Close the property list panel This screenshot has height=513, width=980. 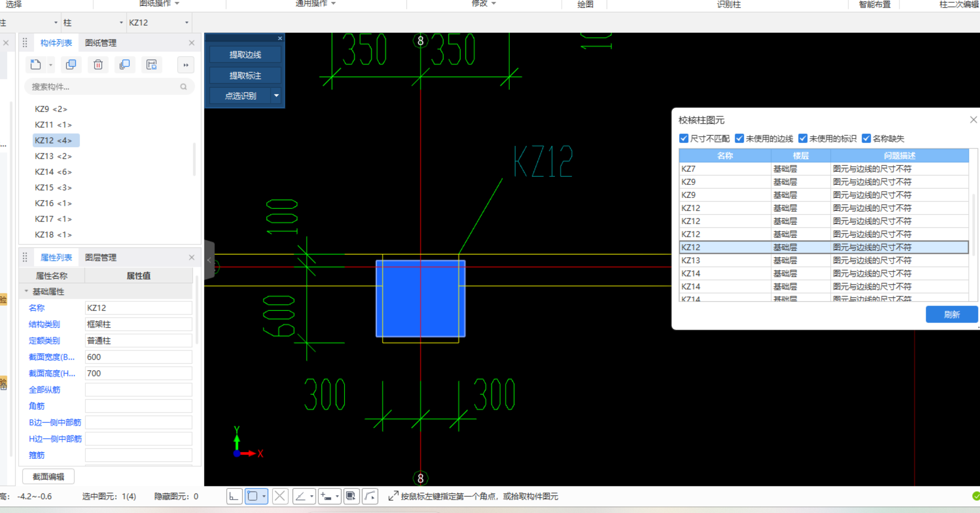[191, 257]
